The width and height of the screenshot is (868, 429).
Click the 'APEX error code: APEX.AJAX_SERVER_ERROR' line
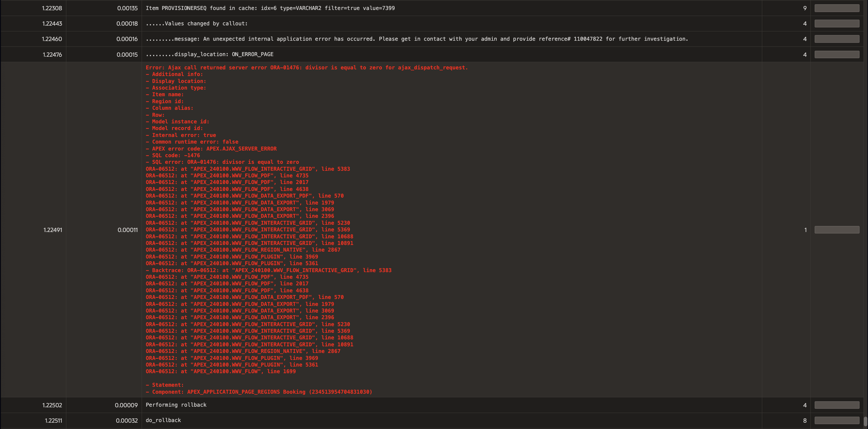pos(211,149)
